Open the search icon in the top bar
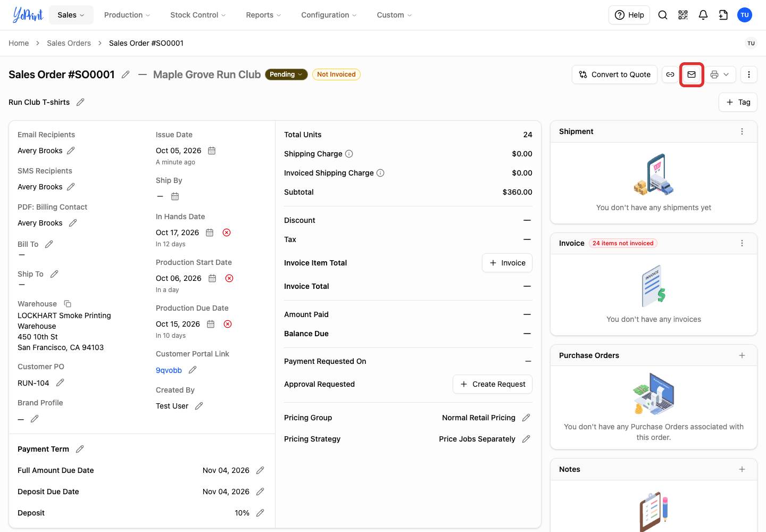This screenshot has width=766, height=532. (663, 15)
